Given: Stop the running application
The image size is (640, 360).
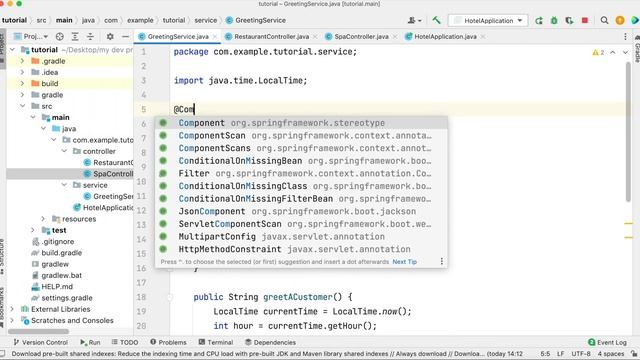Looking at the screenshot, I should (x=585, y=20).
